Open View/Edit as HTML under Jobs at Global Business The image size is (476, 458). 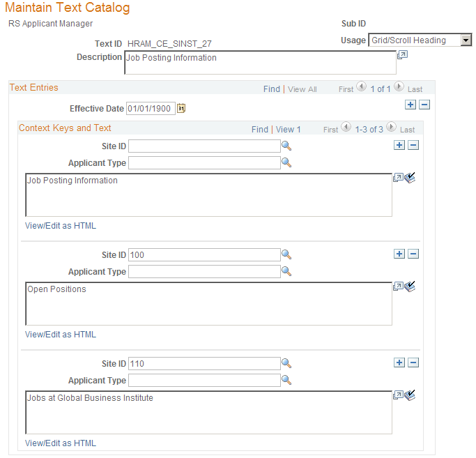[61, 443]
